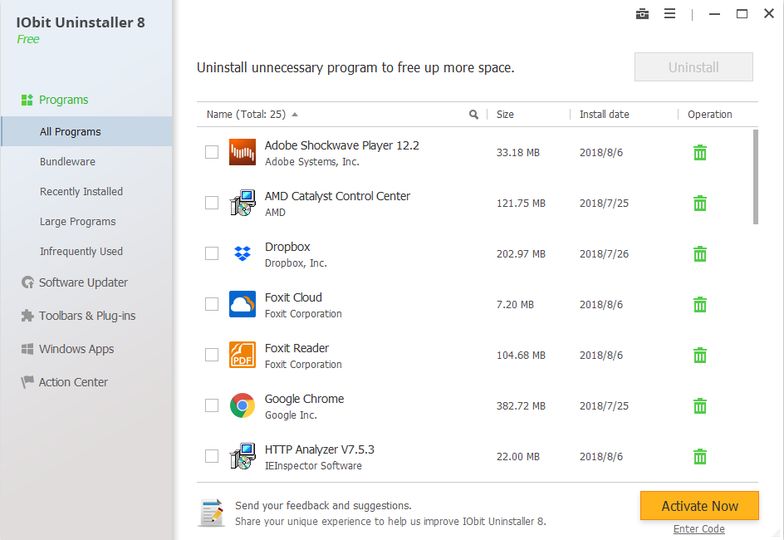Image resolution: width=784 pixels, height=540 pixels.
Task: Click the Uninstall button
Action: coord(694,67)
